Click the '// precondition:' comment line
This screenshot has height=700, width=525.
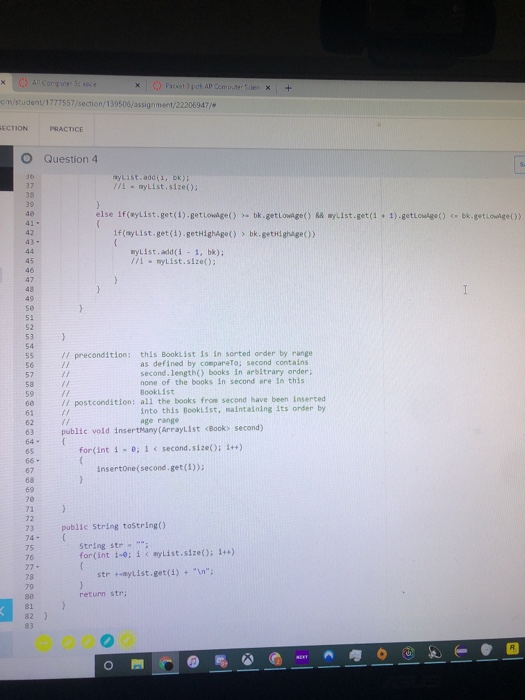(x=187, y=354)
